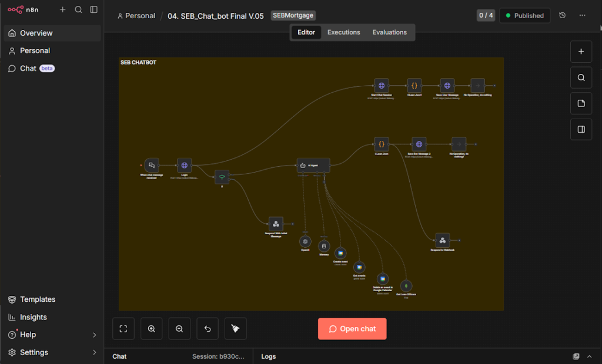
Task: Zoom in on the workflow canvas
Action: point(152,329)
